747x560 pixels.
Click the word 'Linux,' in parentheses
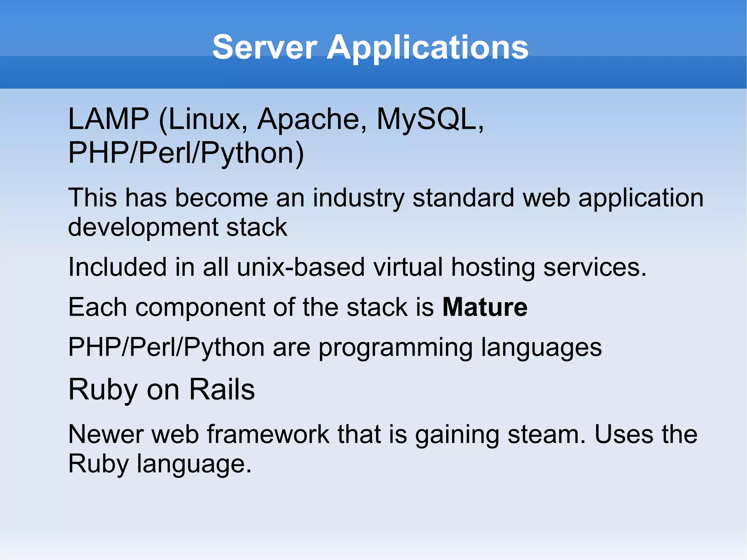point(208,119)
